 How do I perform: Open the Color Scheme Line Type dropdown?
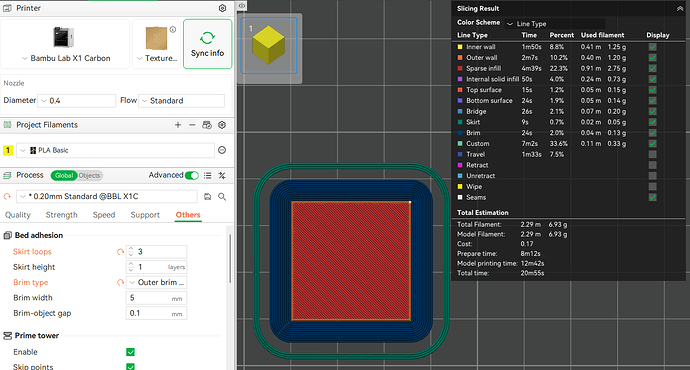tap(555, 24)
